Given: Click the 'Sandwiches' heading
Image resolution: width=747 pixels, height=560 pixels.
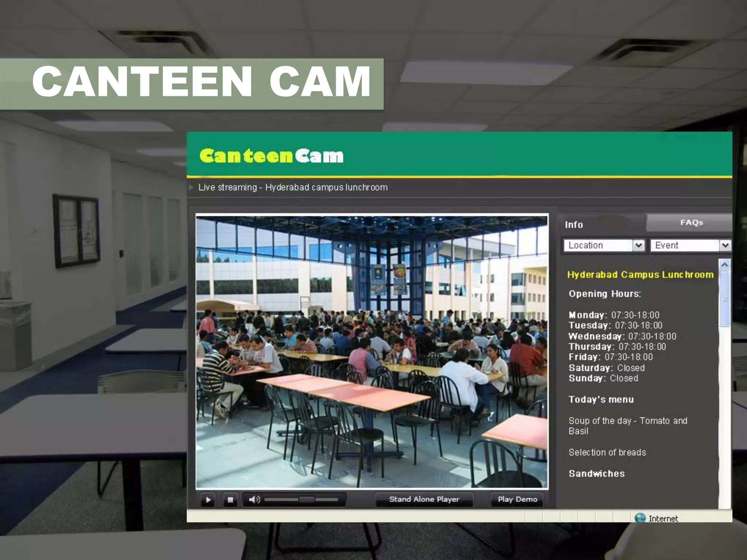Looking at the screenshot, I should [x=597, y=474].
